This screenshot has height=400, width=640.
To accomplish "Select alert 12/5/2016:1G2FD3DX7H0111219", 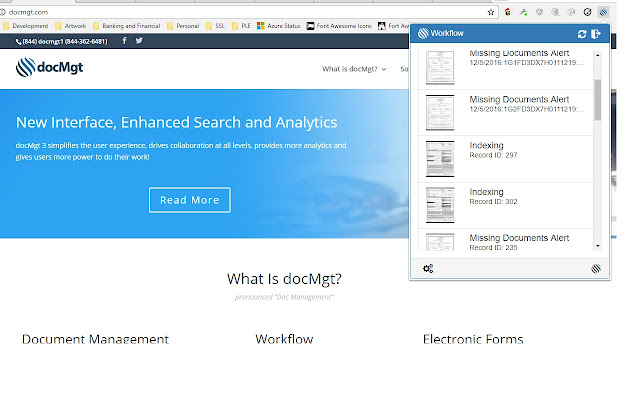I will (x=506, y=113).
